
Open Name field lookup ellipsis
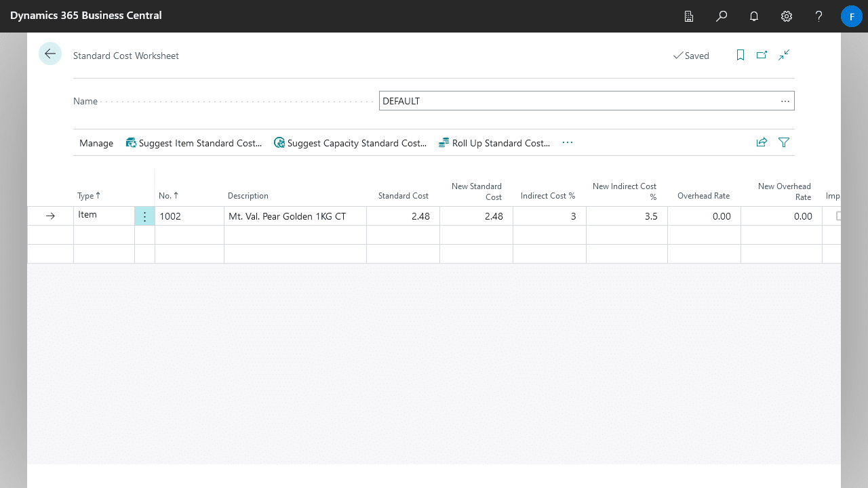[x=785, y=101]
